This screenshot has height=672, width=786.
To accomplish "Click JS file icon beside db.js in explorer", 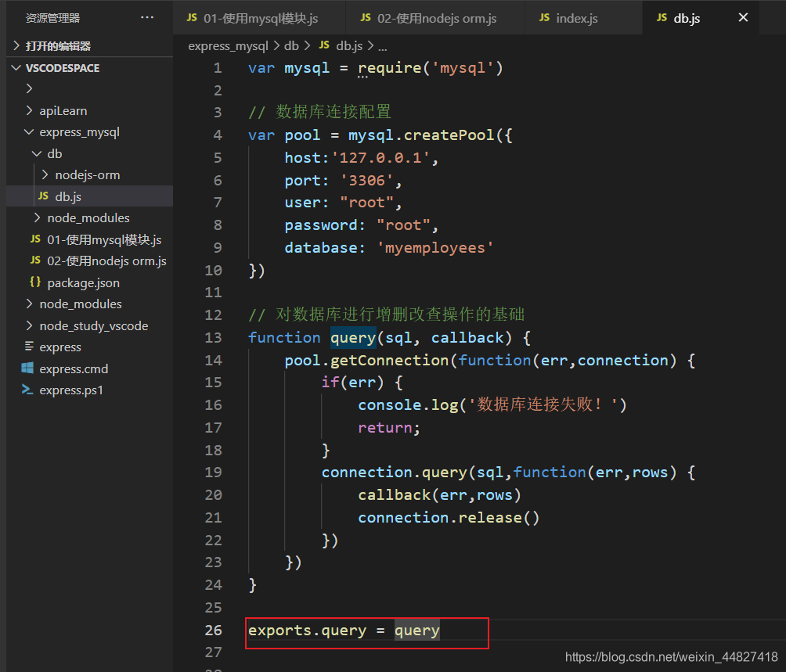I will (x=44, y=196).
